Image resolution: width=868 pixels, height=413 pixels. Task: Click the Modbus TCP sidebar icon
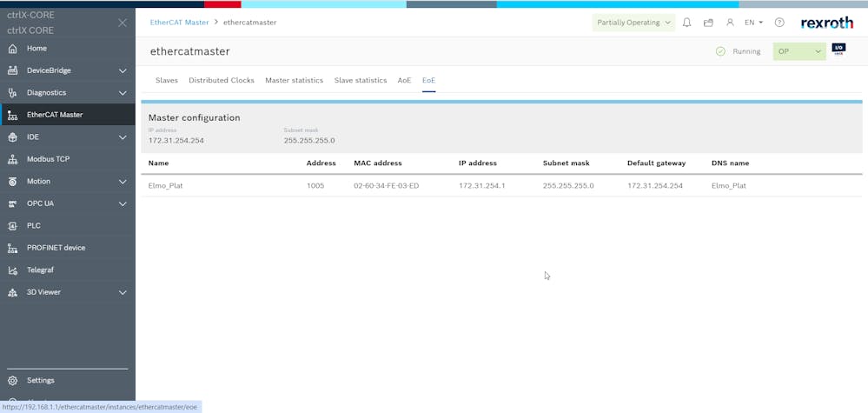[x=12, y=159]
